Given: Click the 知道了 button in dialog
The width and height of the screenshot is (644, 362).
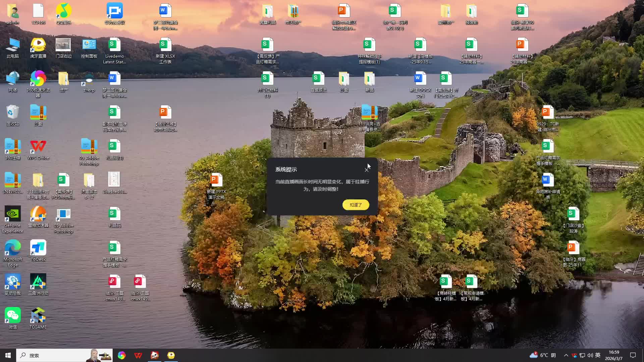Looking at the screenshot, I should pos(356,205).
